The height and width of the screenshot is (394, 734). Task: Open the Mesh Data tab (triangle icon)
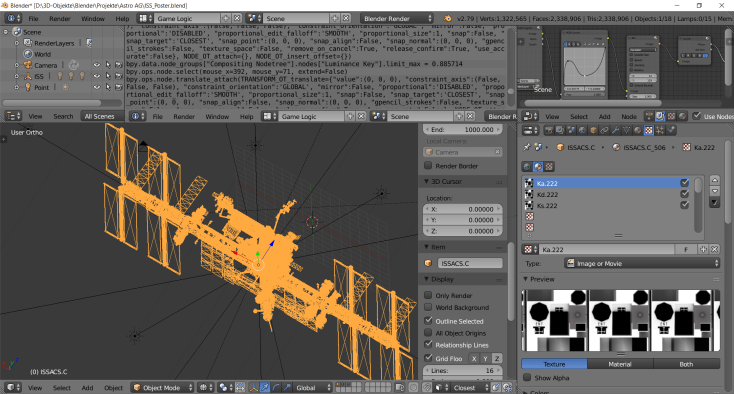coord(626,130)
